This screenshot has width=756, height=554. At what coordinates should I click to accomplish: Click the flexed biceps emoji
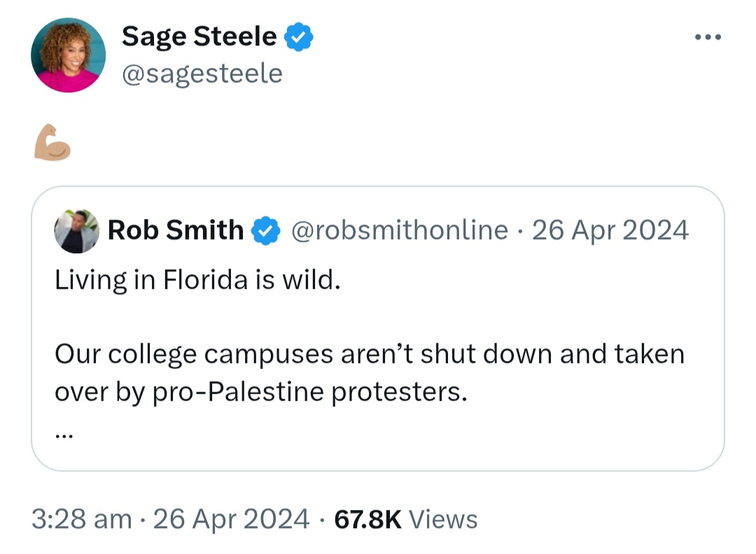(52, 142)
